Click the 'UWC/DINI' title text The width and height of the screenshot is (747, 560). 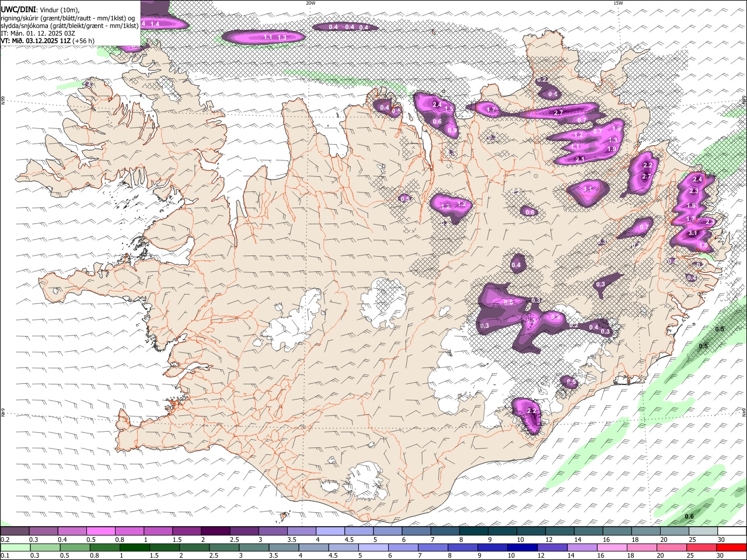pyautogui.click(x=18, y=9)
